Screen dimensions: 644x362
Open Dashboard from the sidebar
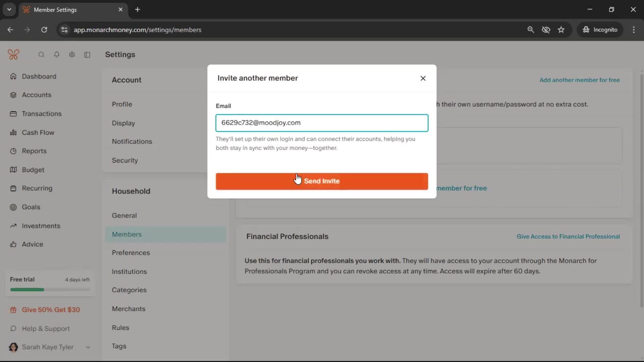[x=39, y=76]
